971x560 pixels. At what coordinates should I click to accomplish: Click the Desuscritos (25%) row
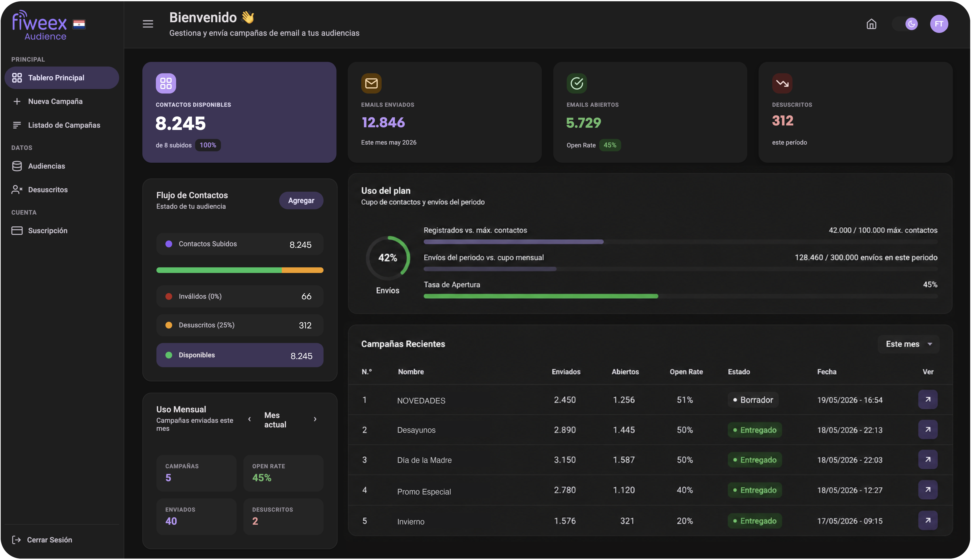click(x=240, y=325)
